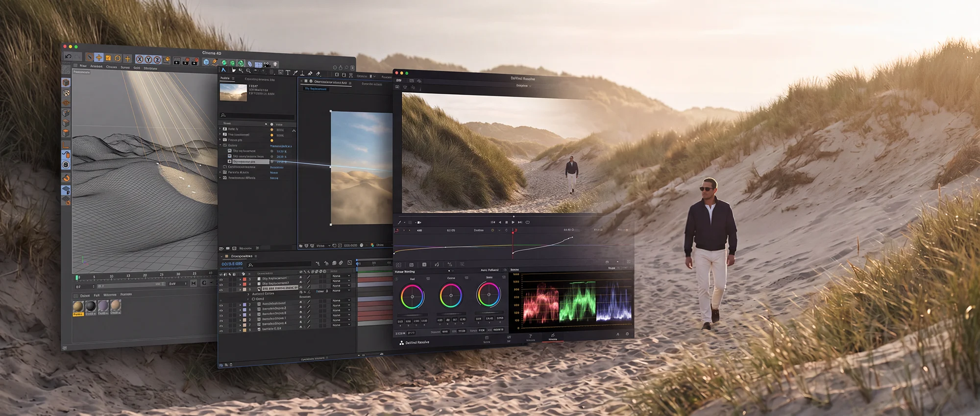The width and height of the screenshot is (980, 416).
Task: Click the rightmost color wheel in DaVinci Resolve
Action: point(489,294)
